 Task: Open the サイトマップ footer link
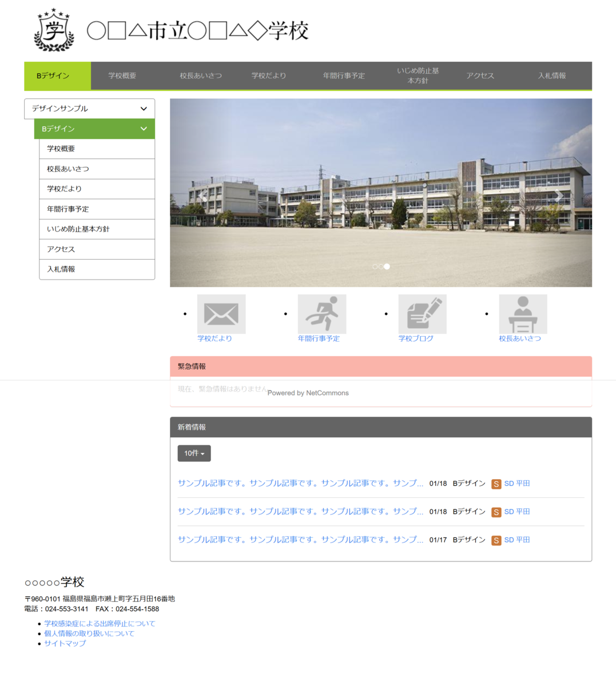coord(65,643)
